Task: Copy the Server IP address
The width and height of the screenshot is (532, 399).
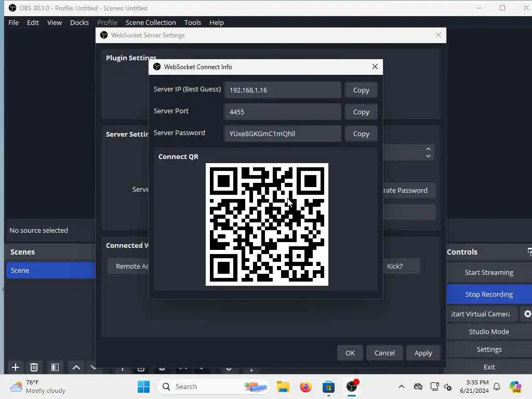Action: (x=361, y=90)
